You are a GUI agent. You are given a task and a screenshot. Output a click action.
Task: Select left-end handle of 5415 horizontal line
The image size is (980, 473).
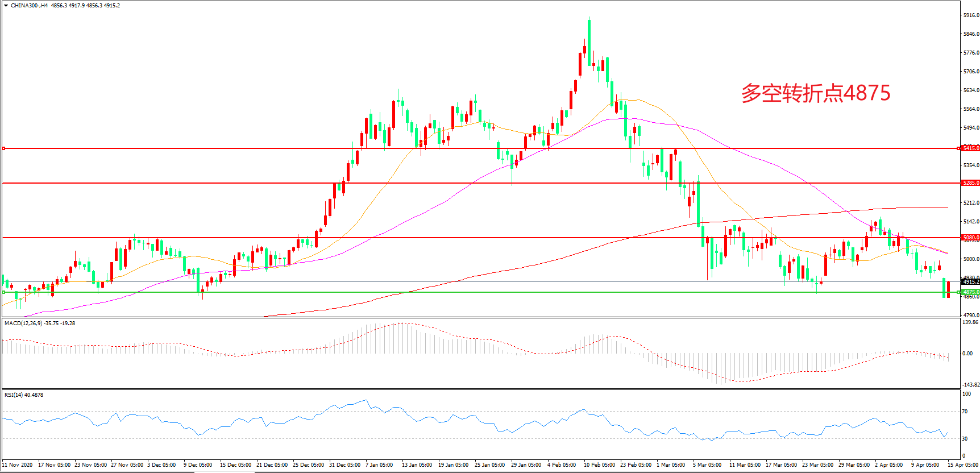click(3, 148)
